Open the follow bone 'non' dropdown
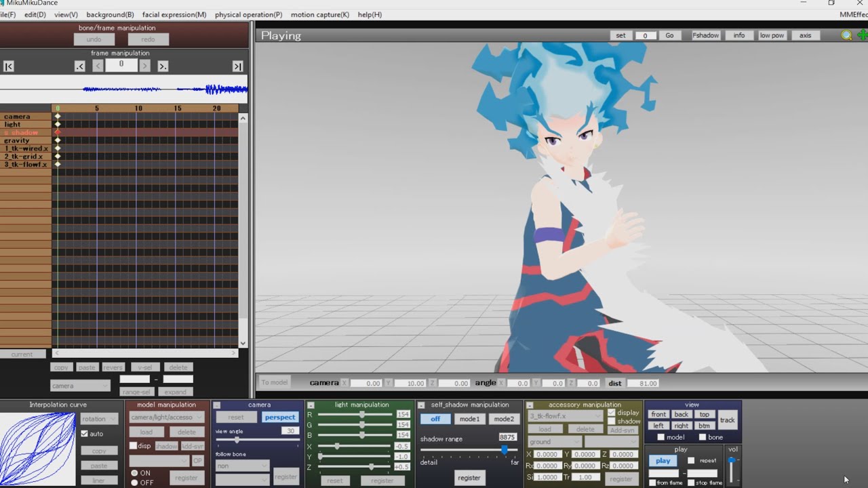 pos(243,466)
